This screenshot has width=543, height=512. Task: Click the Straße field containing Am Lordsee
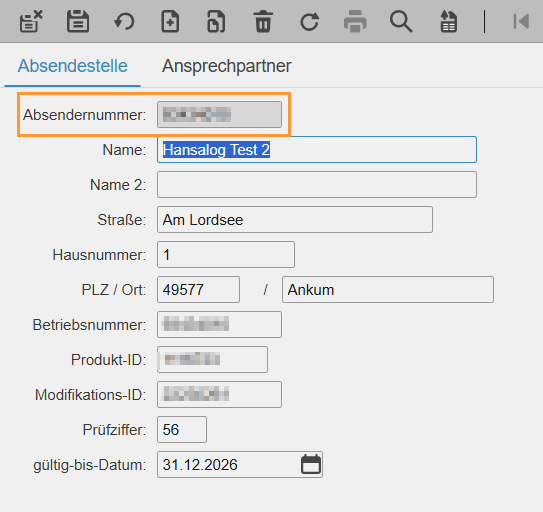click(x=295, y=220)
